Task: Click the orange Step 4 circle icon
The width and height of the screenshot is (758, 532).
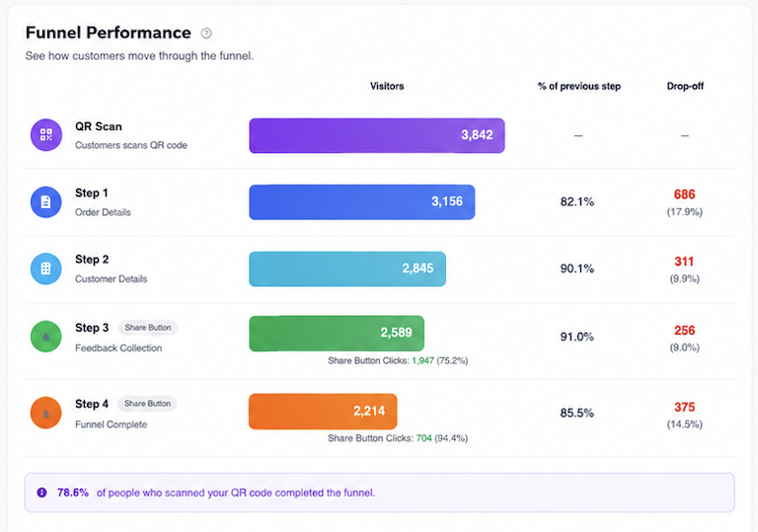Action: pos(46,413)
